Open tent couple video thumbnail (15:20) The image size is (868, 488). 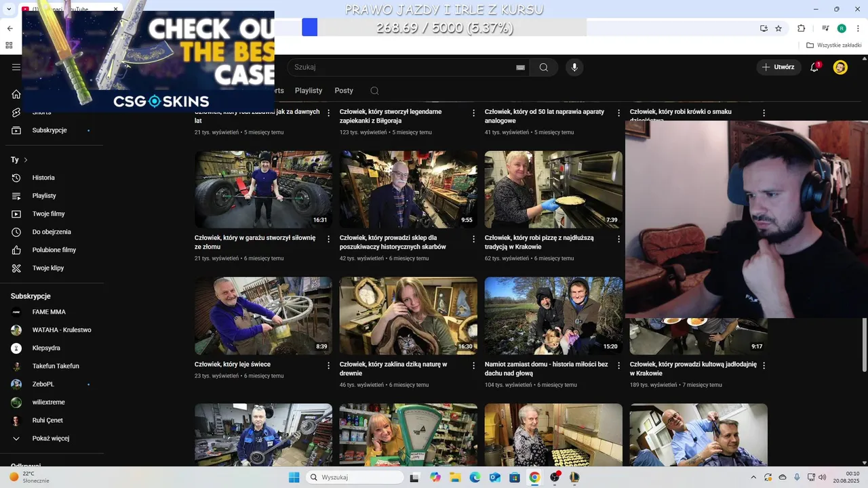click(x=553, y=315)
